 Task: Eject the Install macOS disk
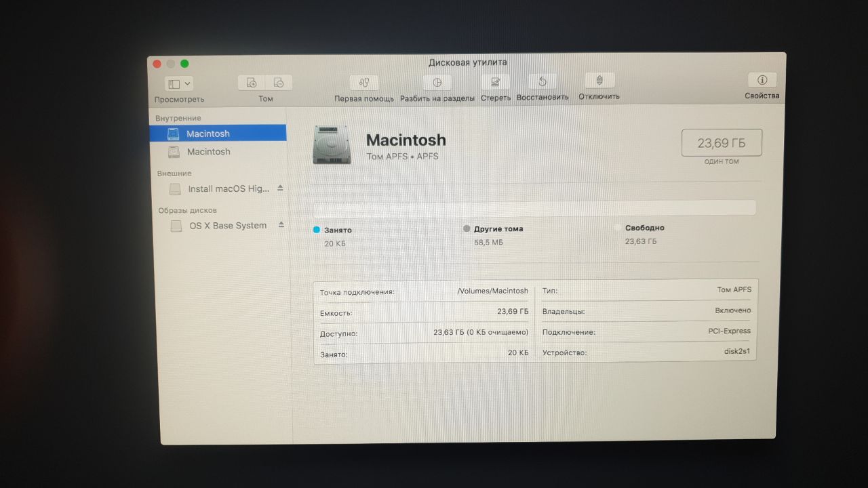(x=281, y=188)
